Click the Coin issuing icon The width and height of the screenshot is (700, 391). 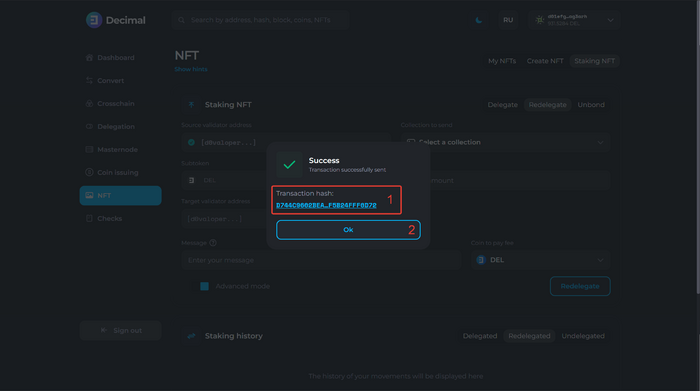point(89,172)
